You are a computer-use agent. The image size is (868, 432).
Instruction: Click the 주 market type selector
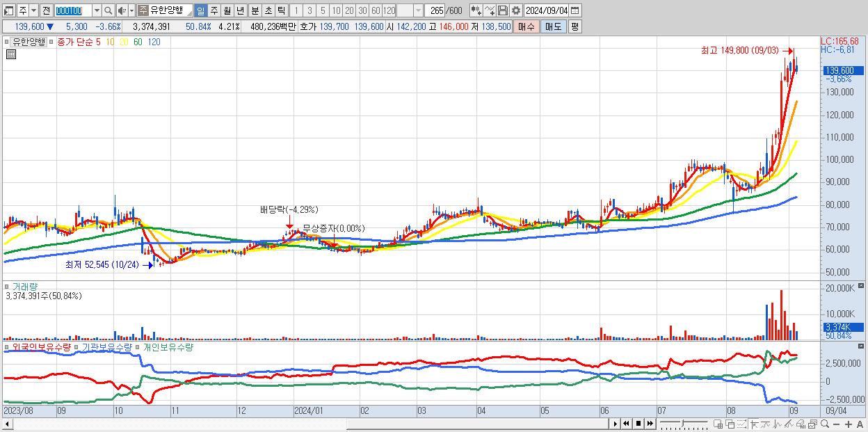pyautogui.click(x=23, y=10)
